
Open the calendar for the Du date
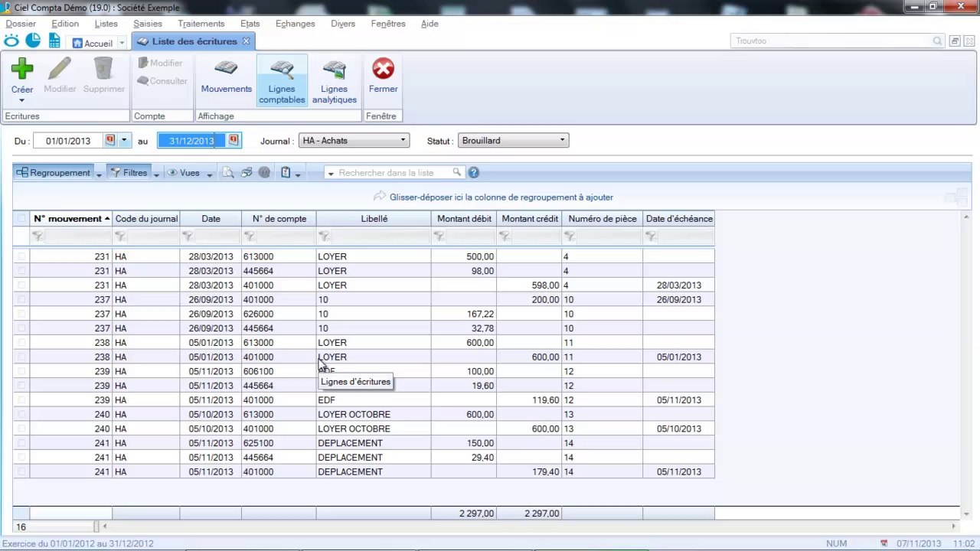109,141
